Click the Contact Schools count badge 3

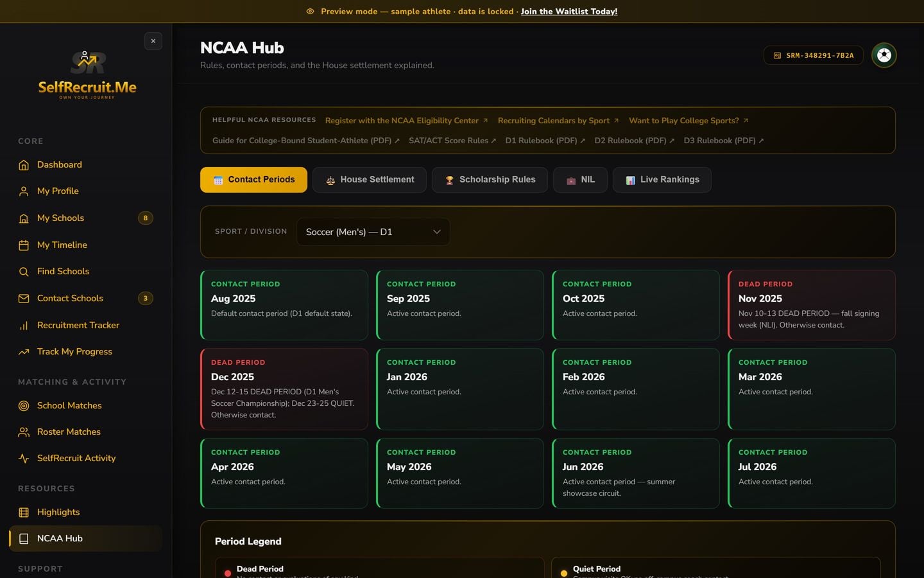(x=146, y=299)
